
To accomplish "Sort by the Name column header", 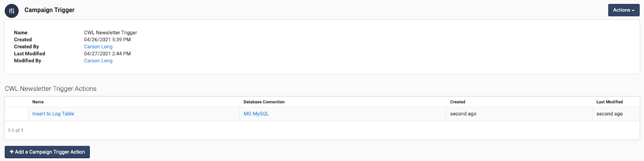I will 38,102.
